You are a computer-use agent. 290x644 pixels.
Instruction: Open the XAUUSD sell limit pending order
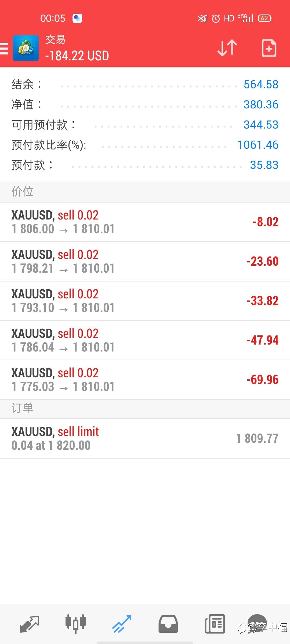coord(145,438)
